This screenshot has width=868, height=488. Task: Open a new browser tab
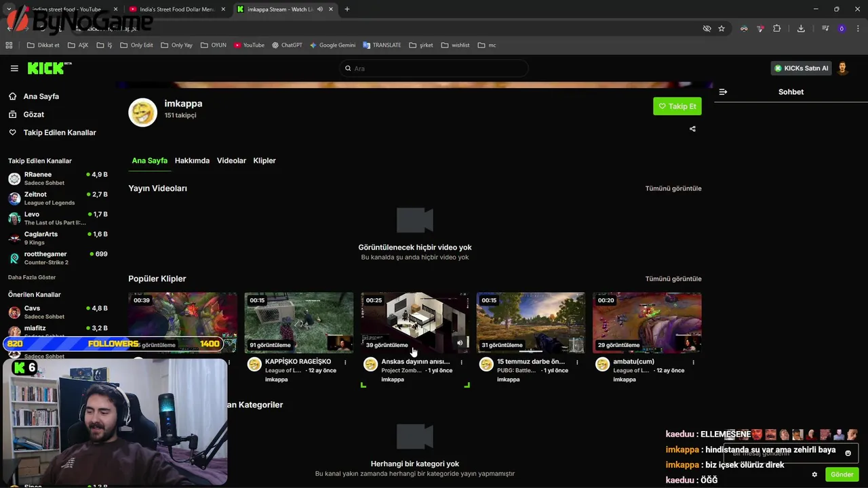(347, 9)
